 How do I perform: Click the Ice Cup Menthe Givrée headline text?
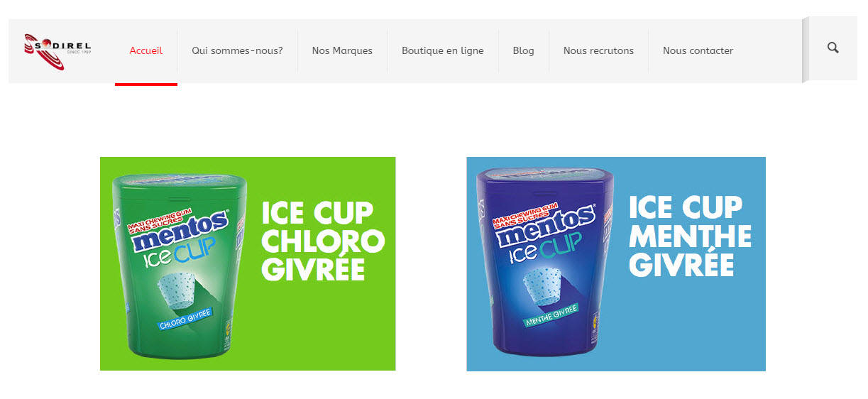pos(690,236)
